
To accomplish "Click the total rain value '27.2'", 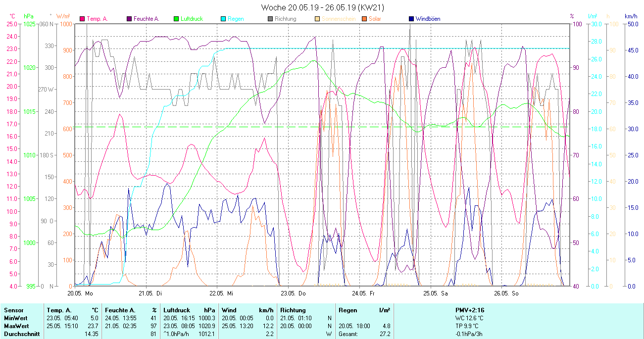I will 385,334.
